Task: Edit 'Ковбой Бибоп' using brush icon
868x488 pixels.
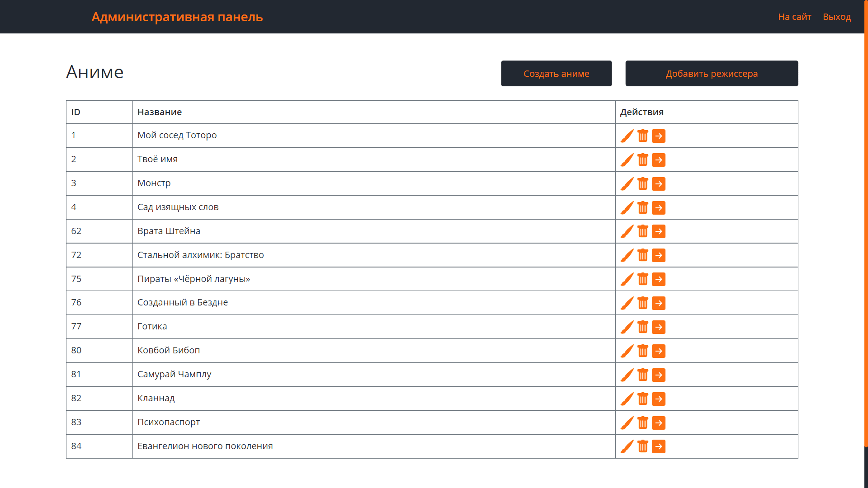Action: (627, 351)
